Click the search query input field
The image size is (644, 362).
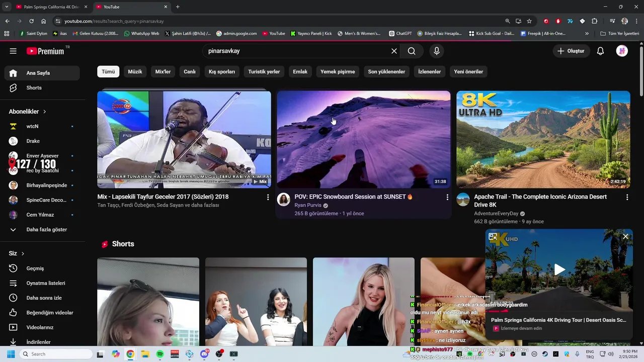click(x=296, y=51)
